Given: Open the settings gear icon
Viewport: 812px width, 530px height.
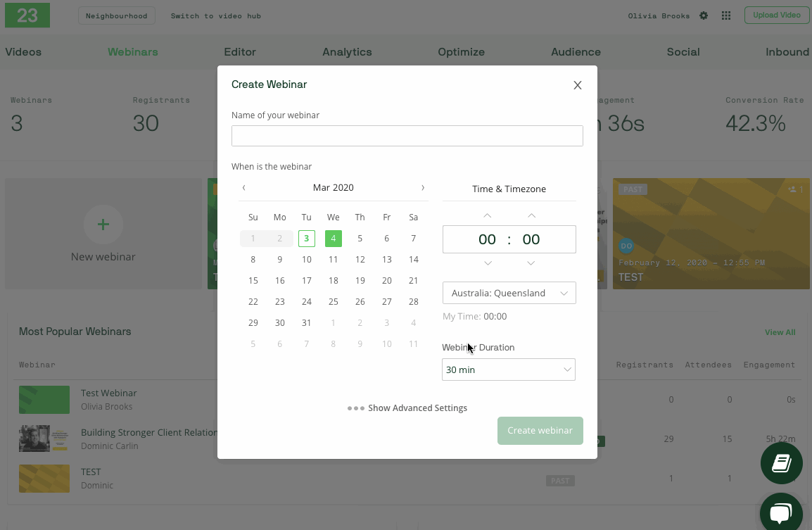Looking at the screenshot, I should pyautogui.click(x=704, y=15).
